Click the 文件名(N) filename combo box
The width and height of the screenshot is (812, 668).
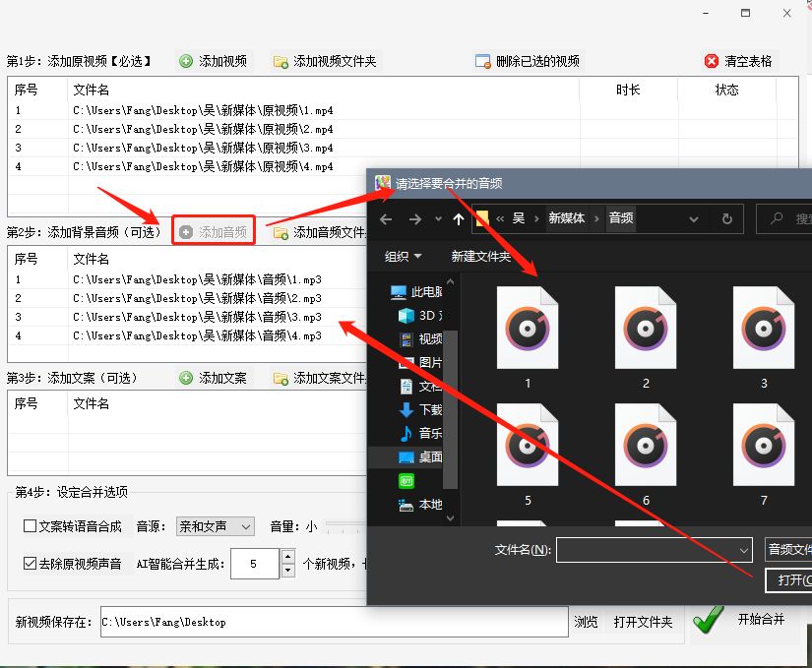coord(655,550)
